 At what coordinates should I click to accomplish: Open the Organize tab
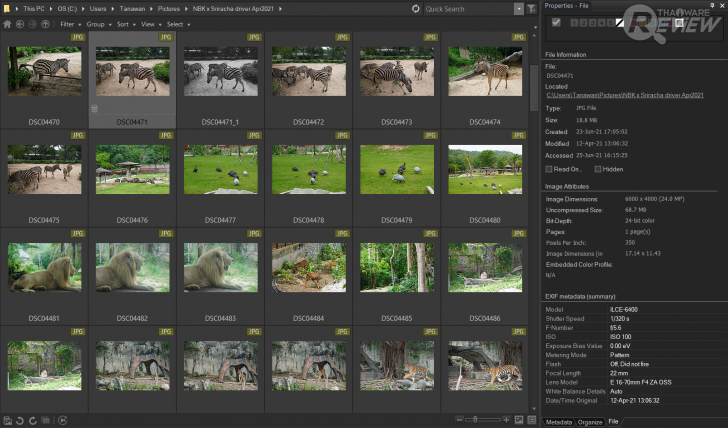(590, 422)
